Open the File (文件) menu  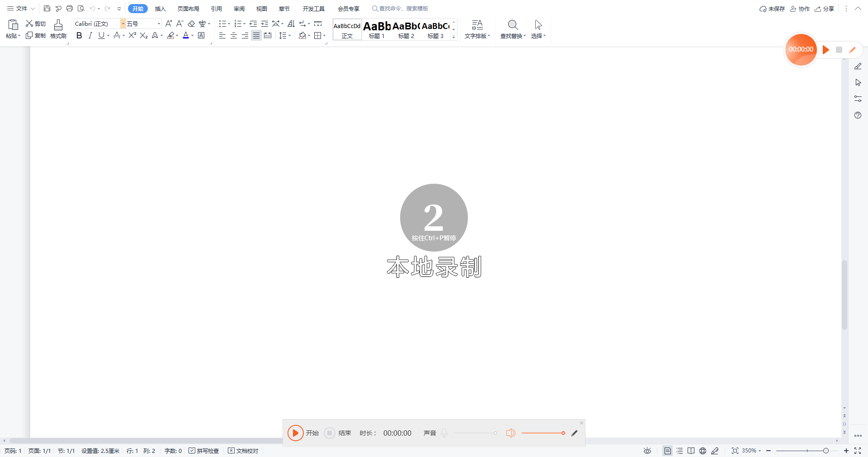coord(21,9)
